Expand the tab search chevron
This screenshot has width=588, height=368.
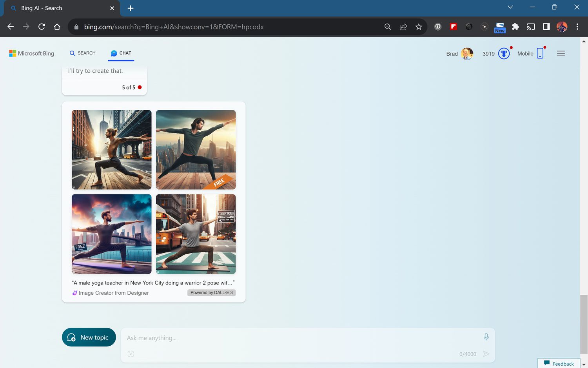click(x=510, y=7)
